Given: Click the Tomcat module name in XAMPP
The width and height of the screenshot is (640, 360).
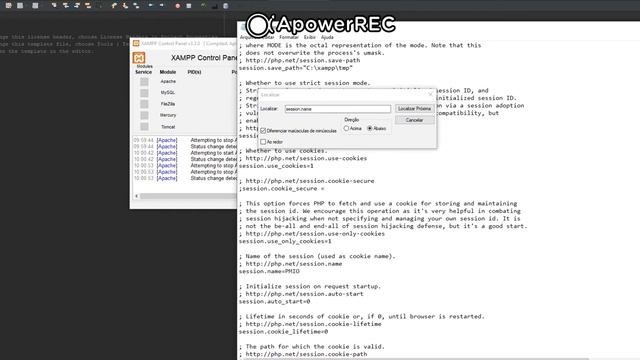Looking at the screenshot, I should pyautogui.click(x=168, y=127).
